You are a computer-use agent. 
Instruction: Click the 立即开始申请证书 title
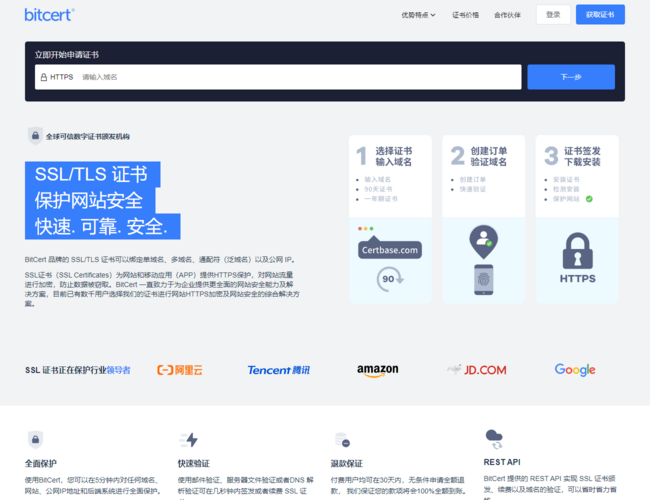pyautogui.click(x=67, y=55)
